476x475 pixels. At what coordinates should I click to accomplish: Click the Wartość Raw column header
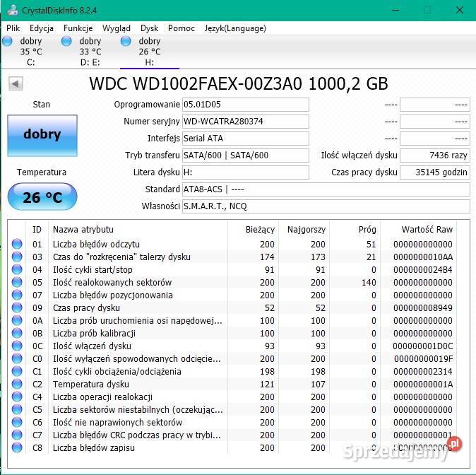coord(419,230)
